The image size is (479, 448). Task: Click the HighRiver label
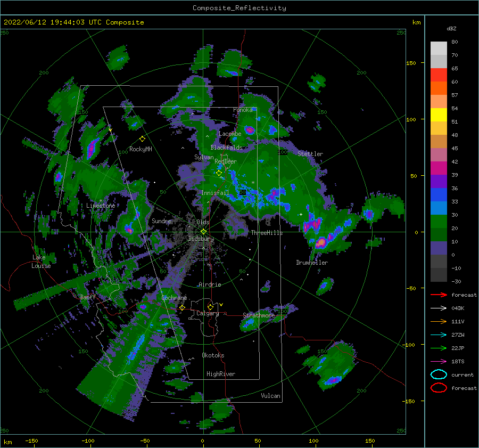pyautogui.click(x=221, y=374)
